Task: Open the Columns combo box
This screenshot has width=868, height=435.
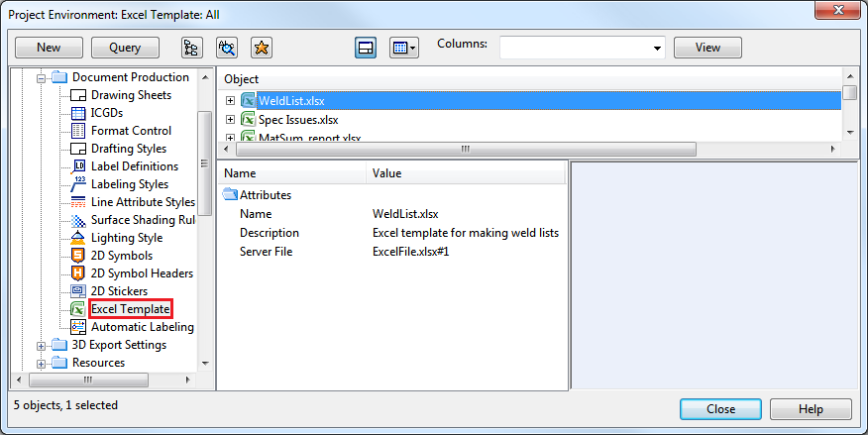Action: [582, 48]
